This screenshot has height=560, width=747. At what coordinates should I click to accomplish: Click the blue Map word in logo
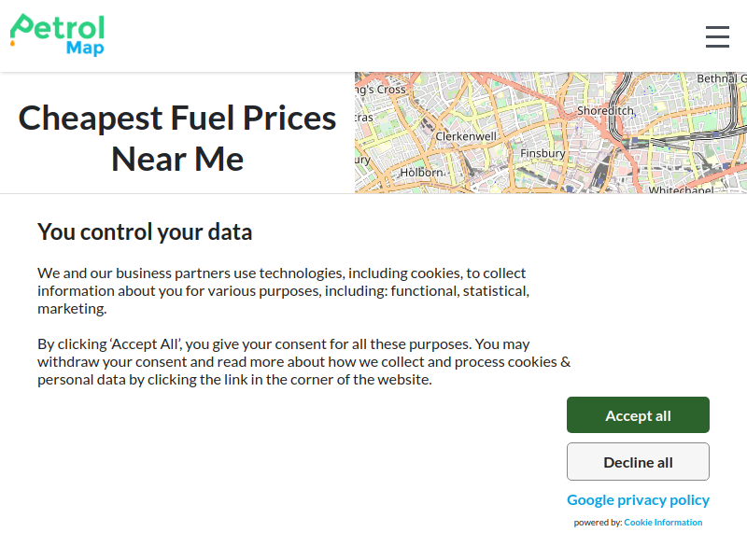click(85, 49)
